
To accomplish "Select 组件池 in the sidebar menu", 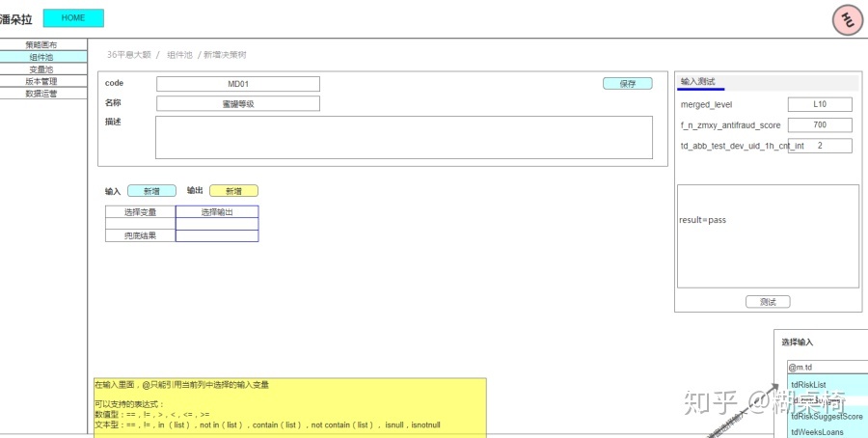I will [41, 58].
